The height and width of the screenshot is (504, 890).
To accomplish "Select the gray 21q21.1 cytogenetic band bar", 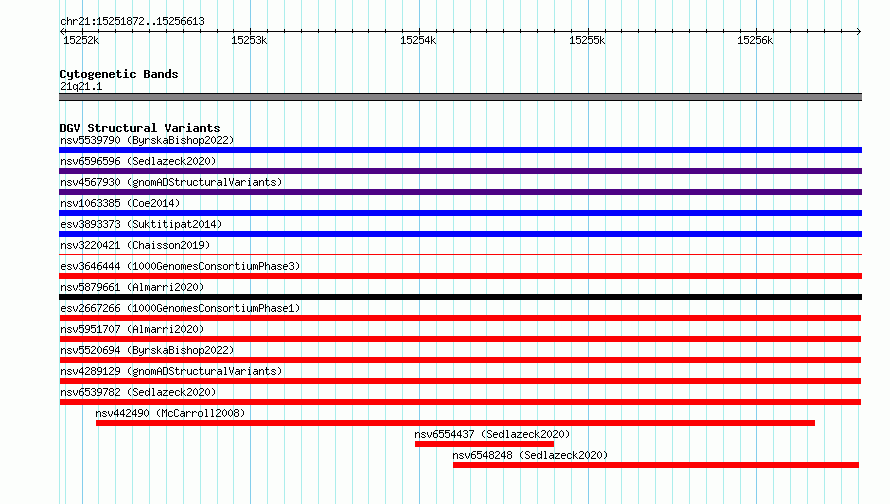I will point(460,97).
